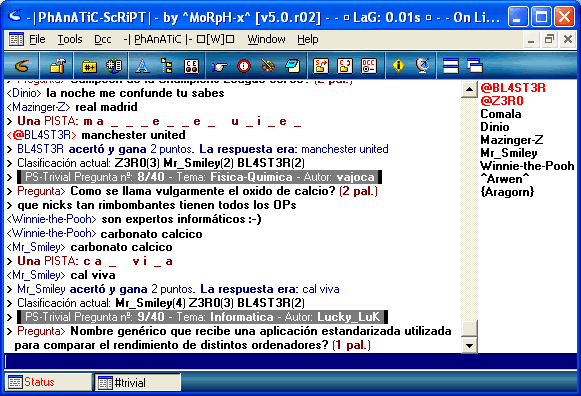
Task: Switch to the #trivial channel tab
Action: point(138,382)
